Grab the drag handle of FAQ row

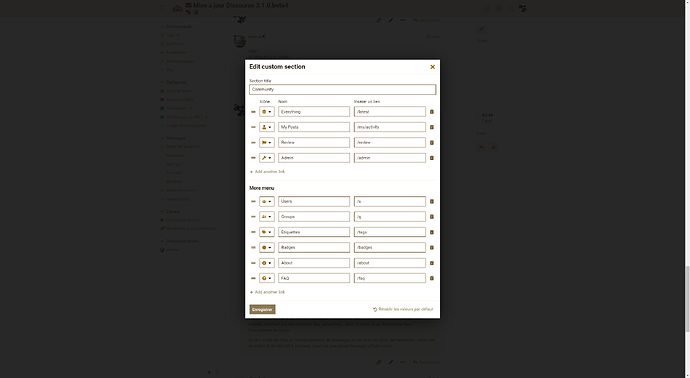coord(253,278)
